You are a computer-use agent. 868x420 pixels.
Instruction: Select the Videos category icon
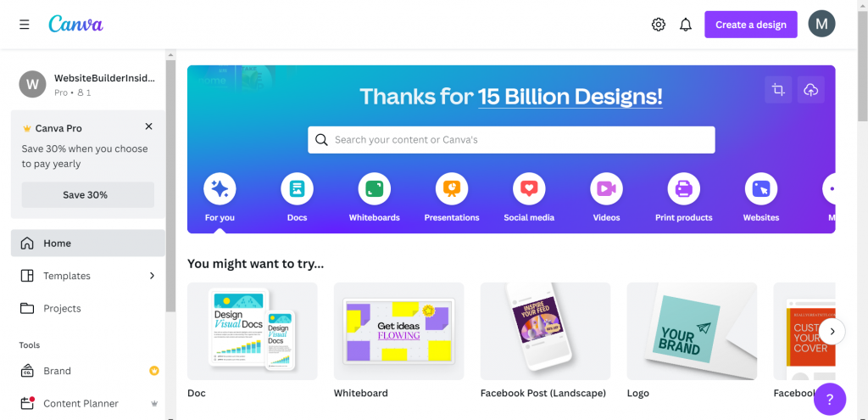[x=607, y=189]
